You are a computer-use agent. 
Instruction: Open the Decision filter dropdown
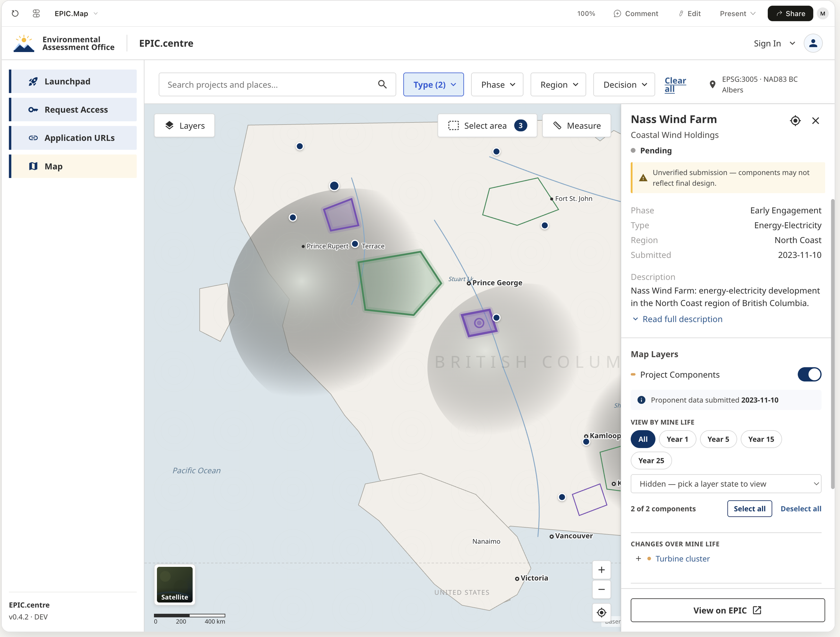point(624,85)
